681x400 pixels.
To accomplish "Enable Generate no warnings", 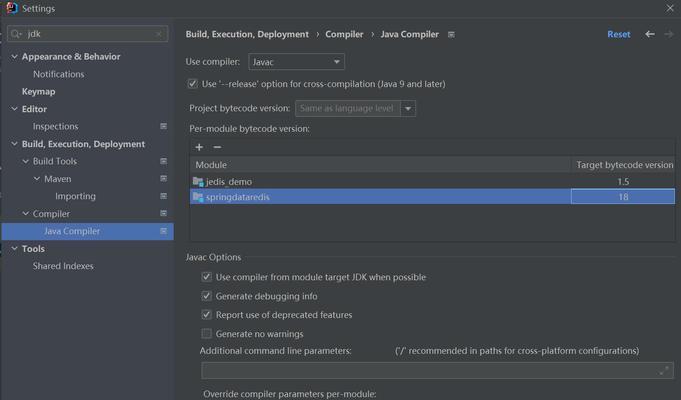I will pos(206,334).
